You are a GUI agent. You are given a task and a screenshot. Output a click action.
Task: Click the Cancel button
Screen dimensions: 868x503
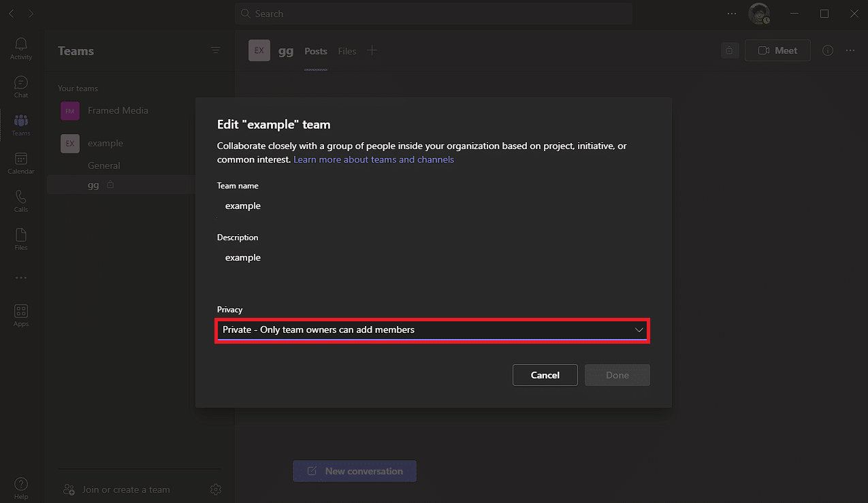click(545, 375)
